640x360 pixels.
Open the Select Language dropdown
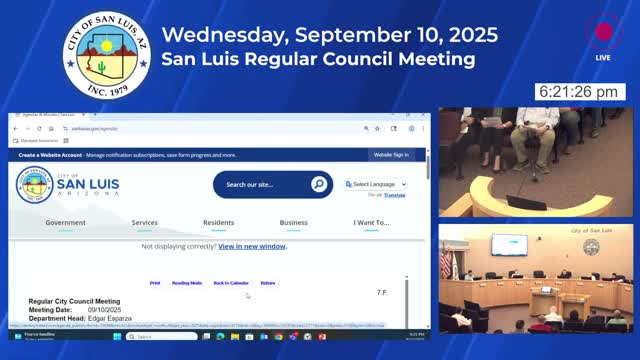pyautogui.click(x=376, y=184)
